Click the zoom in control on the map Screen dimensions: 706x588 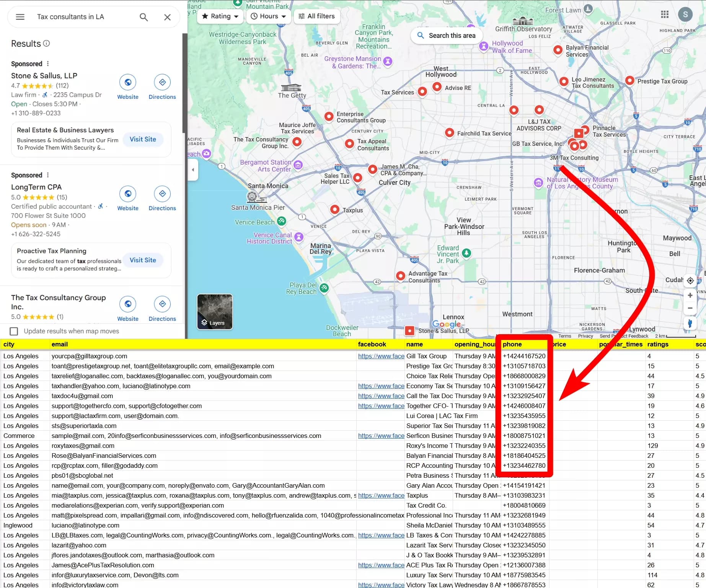(x=690, y=295)
